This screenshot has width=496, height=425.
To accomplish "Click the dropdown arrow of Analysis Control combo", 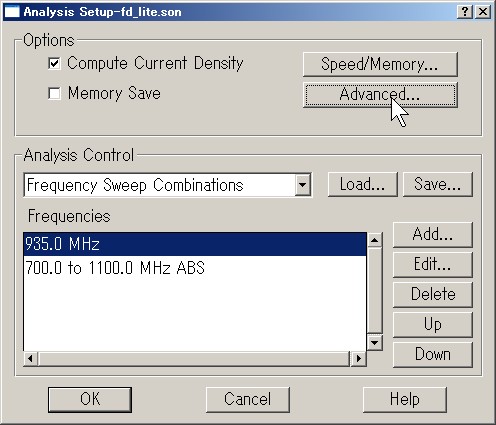I will pos(303,185).
